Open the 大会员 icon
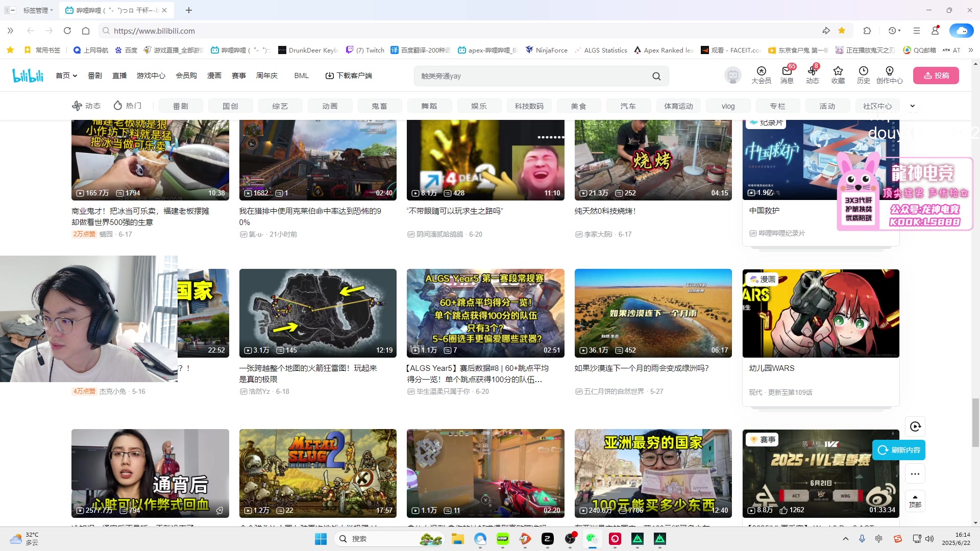The image size is (980, 551). tap(761, 75)
